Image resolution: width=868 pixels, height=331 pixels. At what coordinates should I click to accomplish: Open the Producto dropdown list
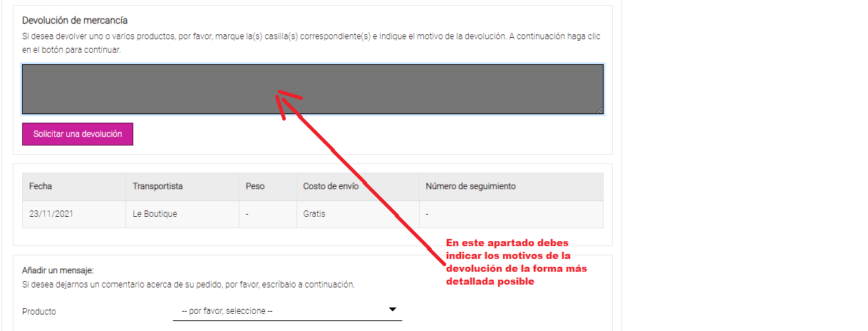286,311
